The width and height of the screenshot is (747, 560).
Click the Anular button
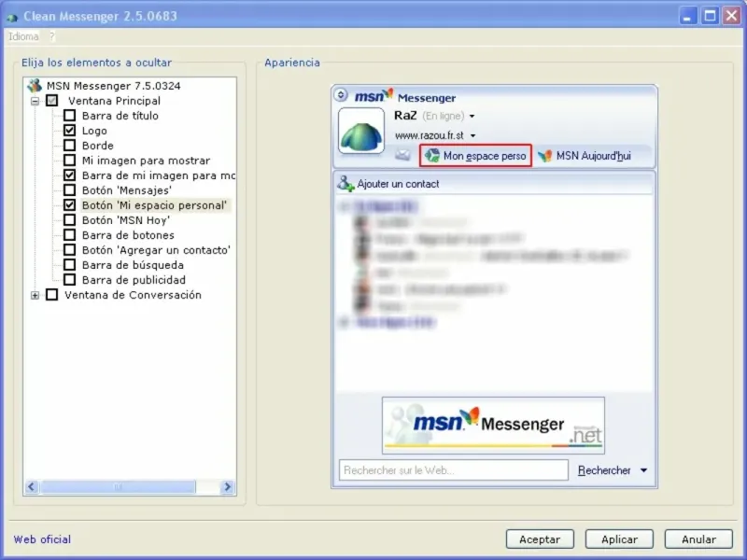[698, 539]
